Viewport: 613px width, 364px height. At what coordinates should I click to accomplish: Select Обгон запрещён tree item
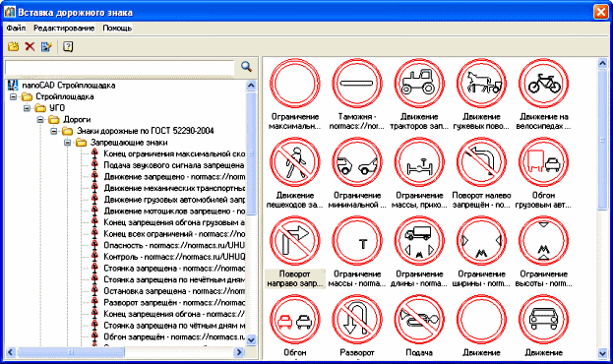pos(174,336)
